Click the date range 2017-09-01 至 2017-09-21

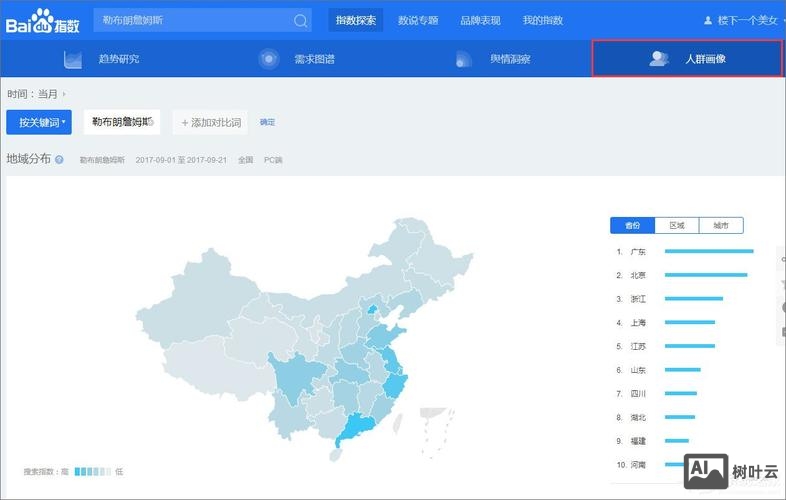[x=181, y=160]
